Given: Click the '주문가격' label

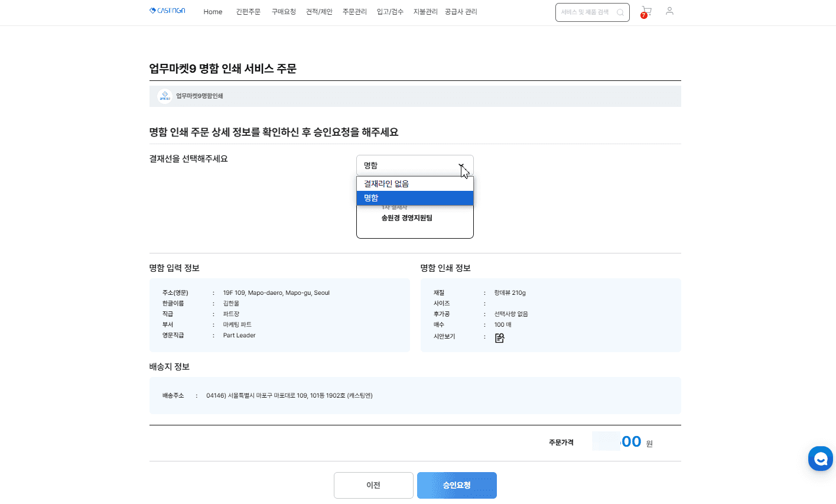Looking at the screenshot, I should pyautogui.click(x=561, y=442).
